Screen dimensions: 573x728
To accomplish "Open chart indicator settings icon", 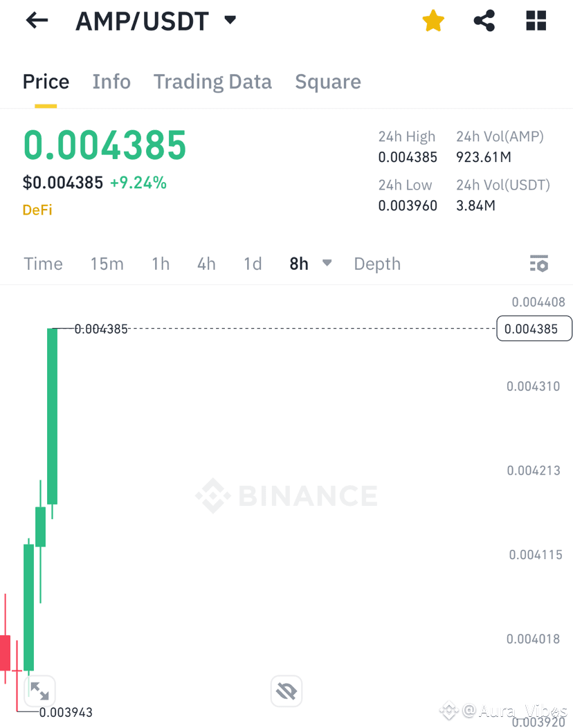I will coord(539,264).
